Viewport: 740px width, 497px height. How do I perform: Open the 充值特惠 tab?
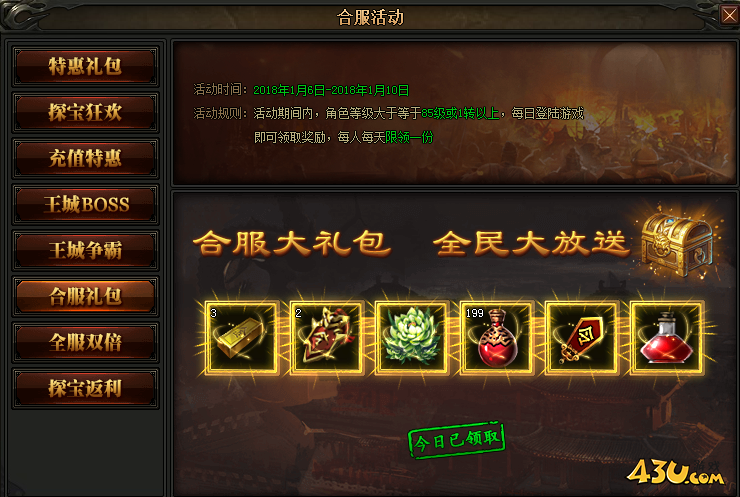point(85,158)
